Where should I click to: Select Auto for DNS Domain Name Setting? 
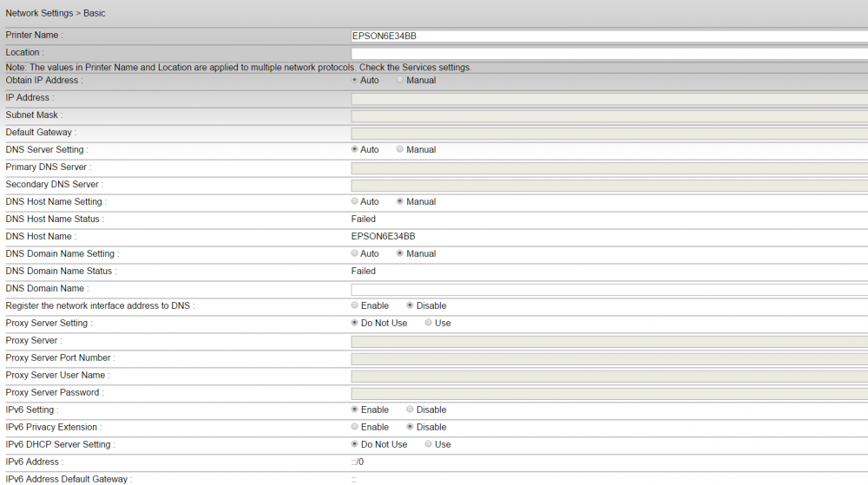[x=354, y=253]
